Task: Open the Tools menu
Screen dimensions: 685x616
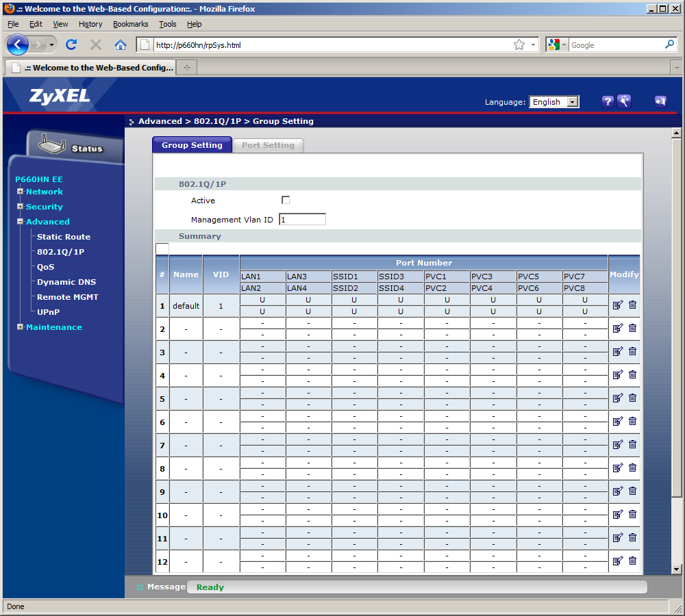Action: 167,24
